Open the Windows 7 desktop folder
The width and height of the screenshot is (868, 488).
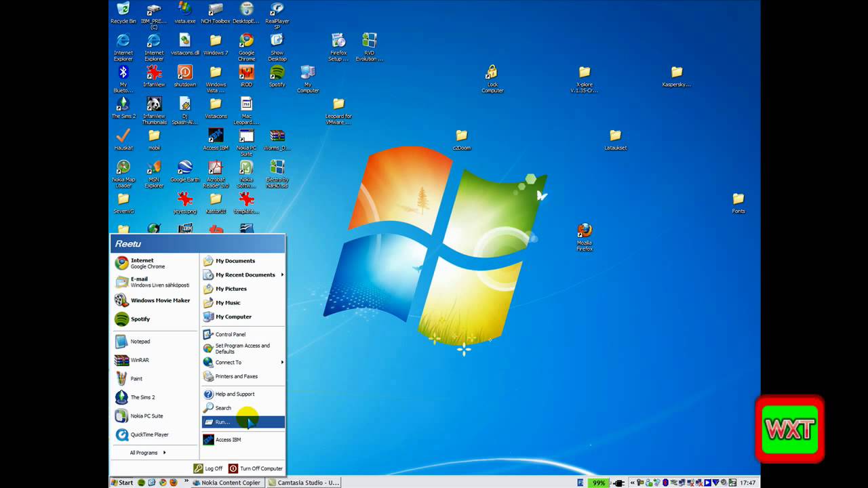(x=215, y=44)
